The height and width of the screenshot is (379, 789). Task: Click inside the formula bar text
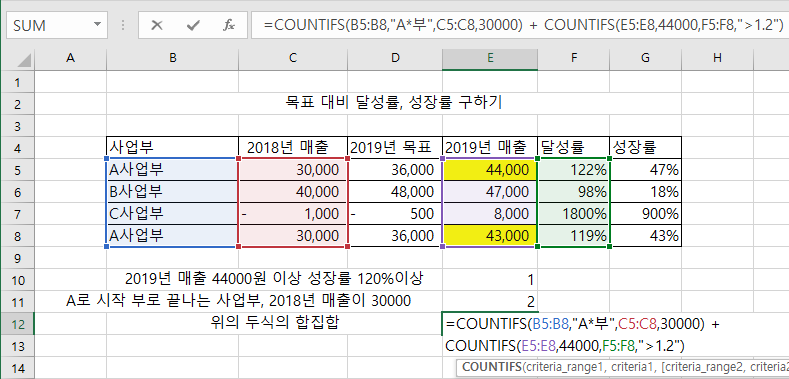522,25
